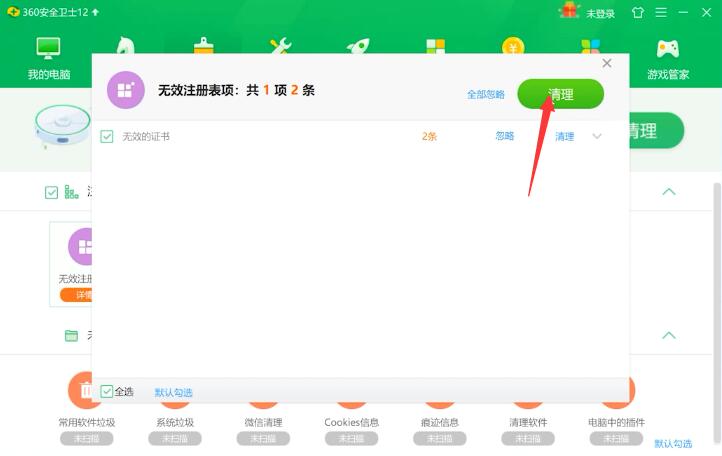
Task: Click 未扫描 under 清理软件
Action: click(528, 438)
